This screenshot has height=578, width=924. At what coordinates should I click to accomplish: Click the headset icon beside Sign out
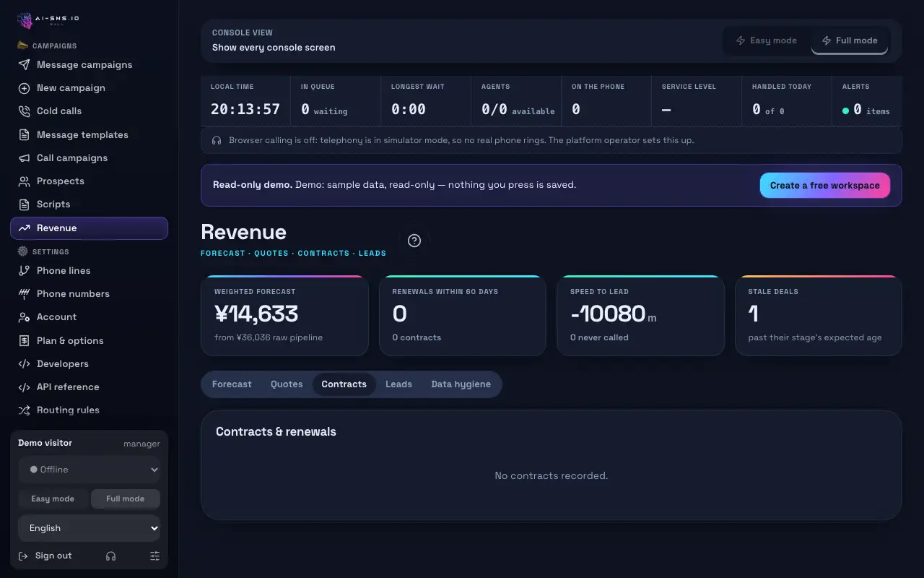pyautogui.click(x=110, y=556)
